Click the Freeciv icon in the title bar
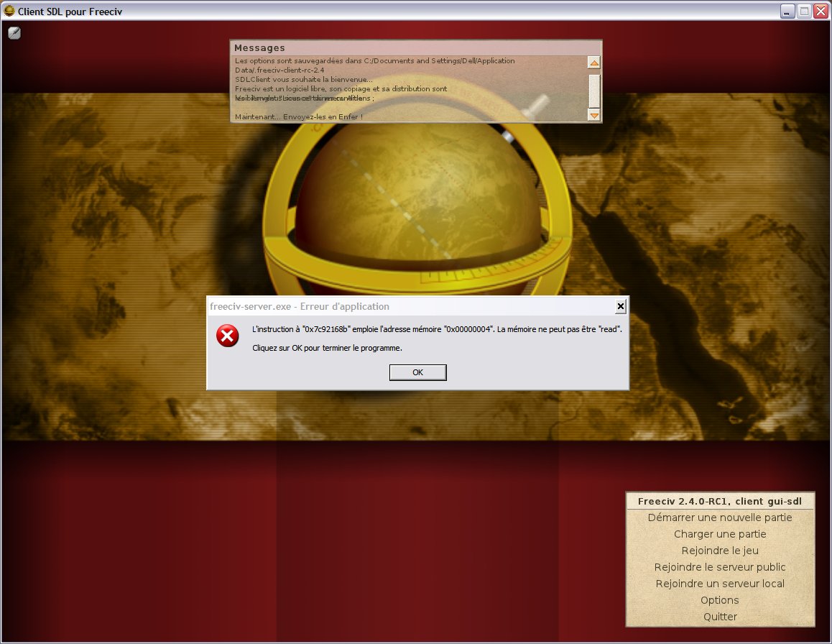The height and width of the screenshot is (644, 832). (9, 11)
